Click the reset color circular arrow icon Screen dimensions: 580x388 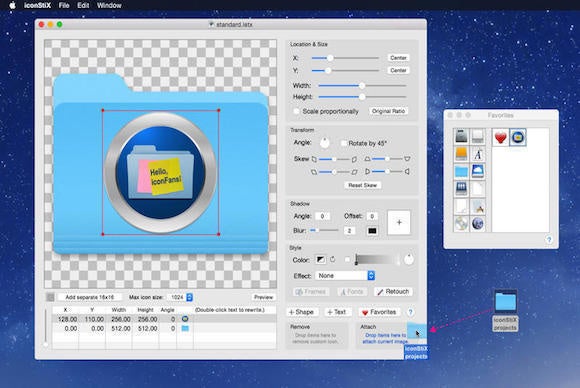pyautogui.click(x=333, y=260)
